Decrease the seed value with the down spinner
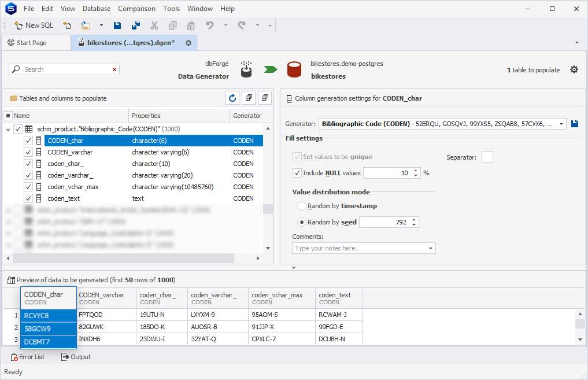The height and width of the screenshot is (380, 588). coord(414,224)
